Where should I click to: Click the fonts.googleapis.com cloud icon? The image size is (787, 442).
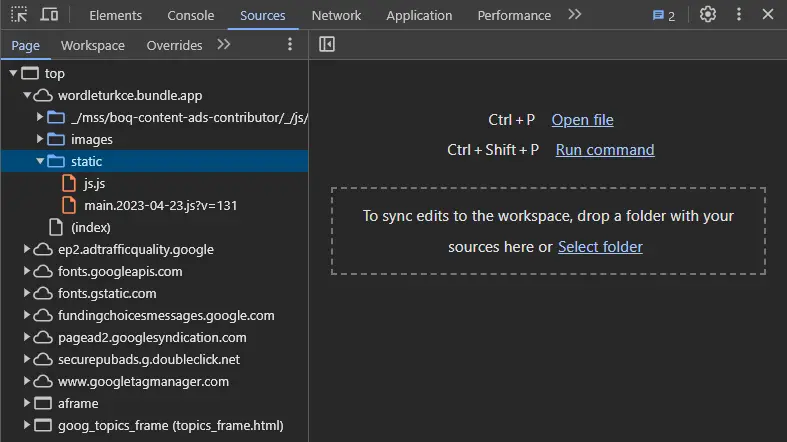[x=43, y=271]
